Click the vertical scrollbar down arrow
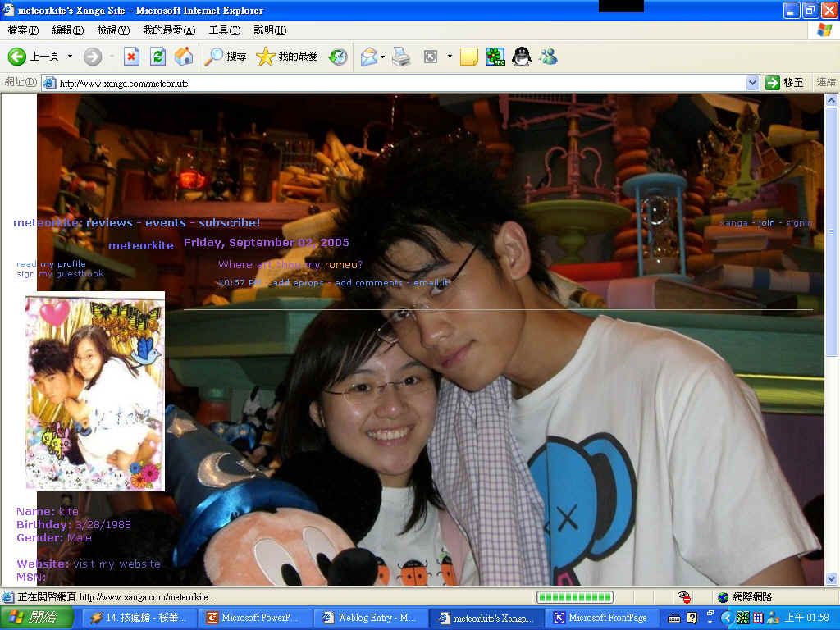This screenshot has width=840, height=630. coord(832,578)
